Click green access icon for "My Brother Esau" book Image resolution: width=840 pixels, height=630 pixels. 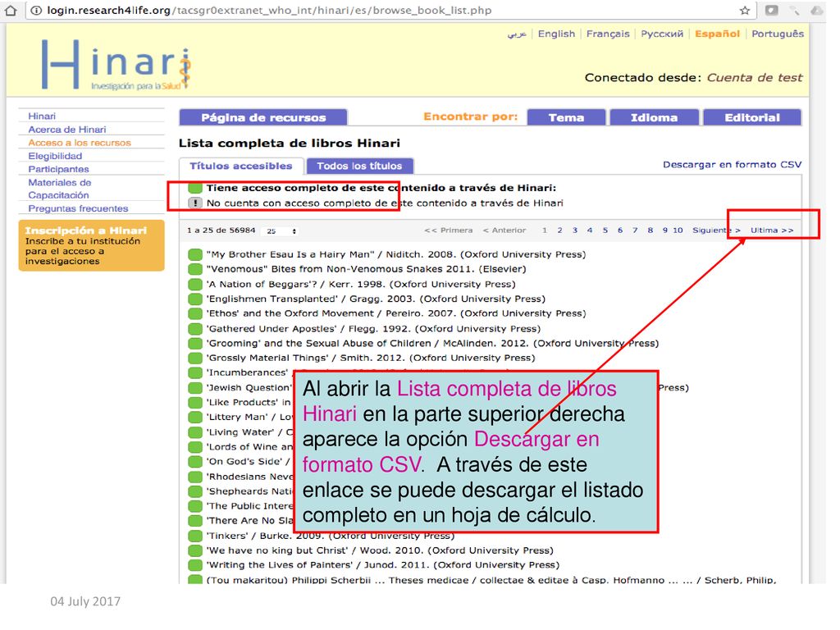(195, 254)
